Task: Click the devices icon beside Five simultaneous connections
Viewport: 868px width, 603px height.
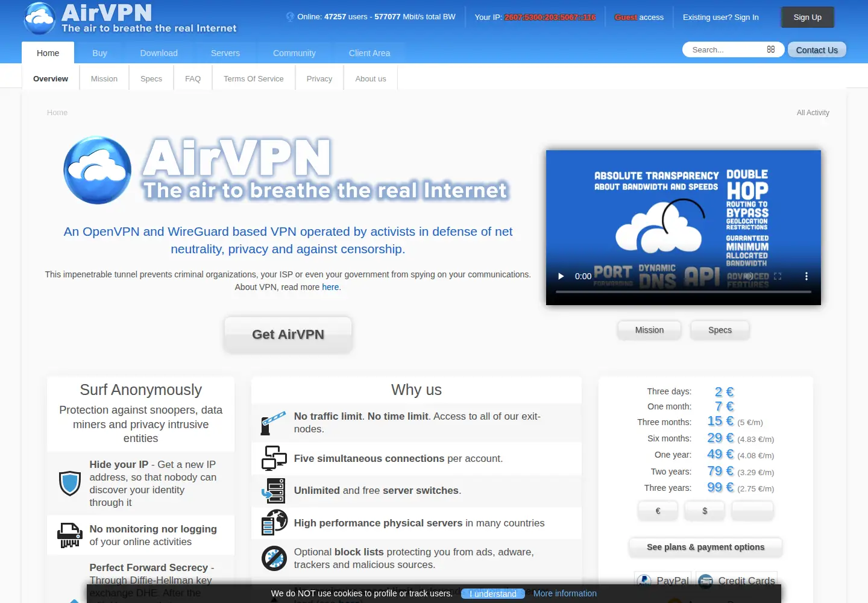Action: [x=274, y=458]
